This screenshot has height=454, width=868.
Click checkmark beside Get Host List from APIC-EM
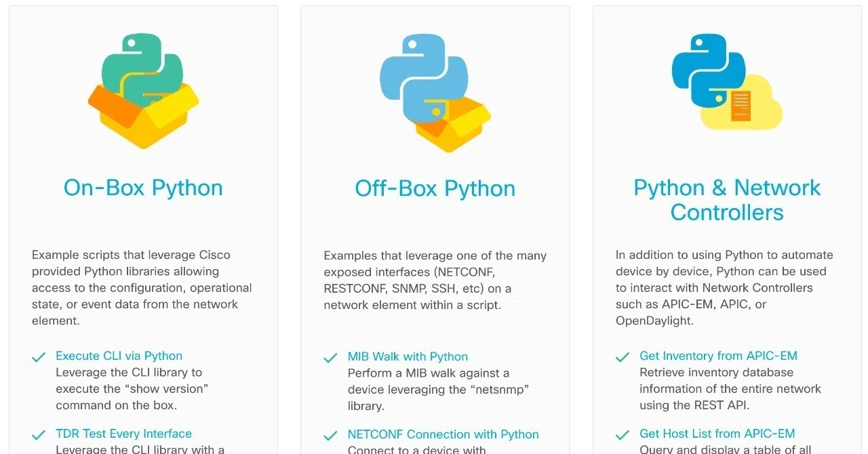pyautogui.click(x=623, y=435)
